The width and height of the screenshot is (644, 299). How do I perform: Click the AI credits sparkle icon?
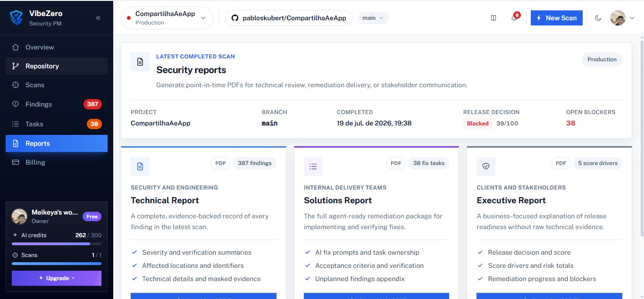[x=15, y=235]
